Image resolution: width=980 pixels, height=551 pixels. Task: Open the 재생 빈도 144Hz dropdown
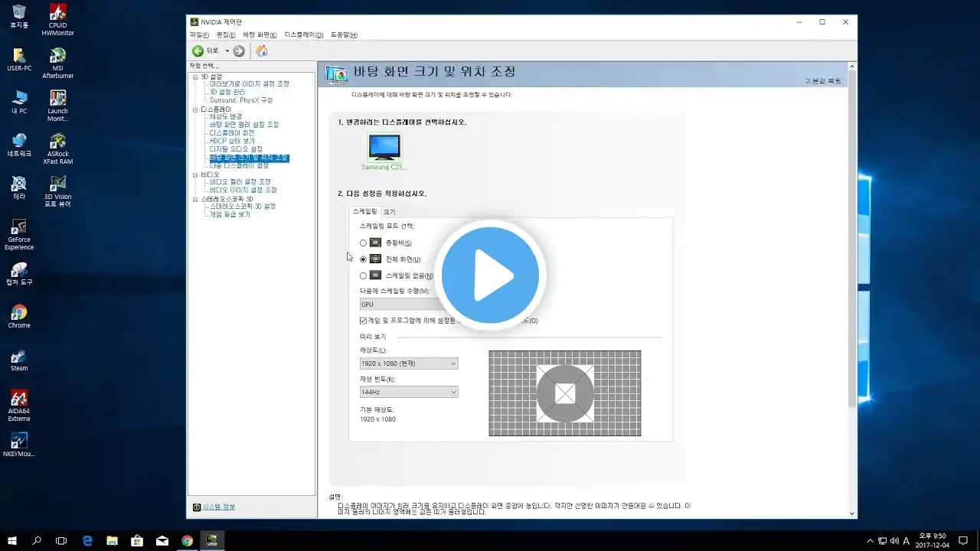click(x=409, y=392)
